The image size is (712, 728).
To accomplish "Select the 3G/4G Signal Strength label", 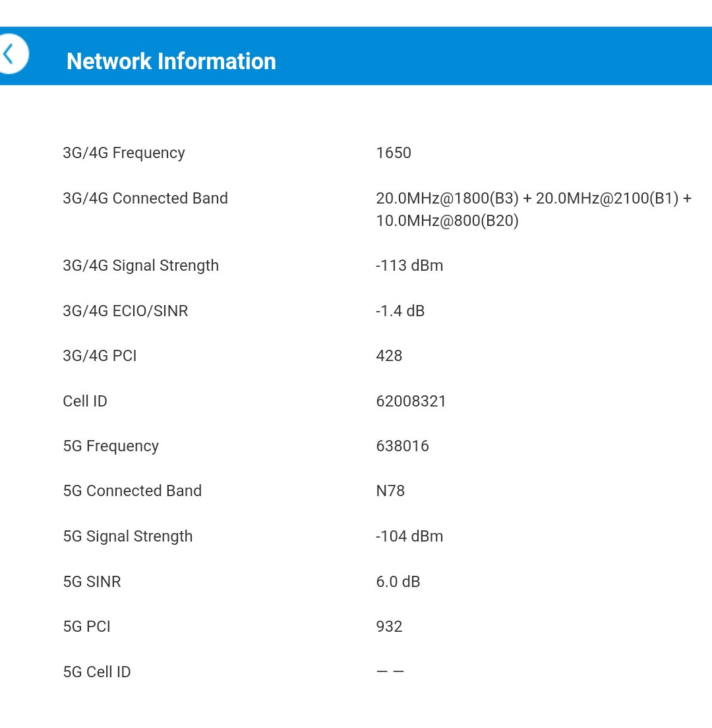I will pos(140,266).
